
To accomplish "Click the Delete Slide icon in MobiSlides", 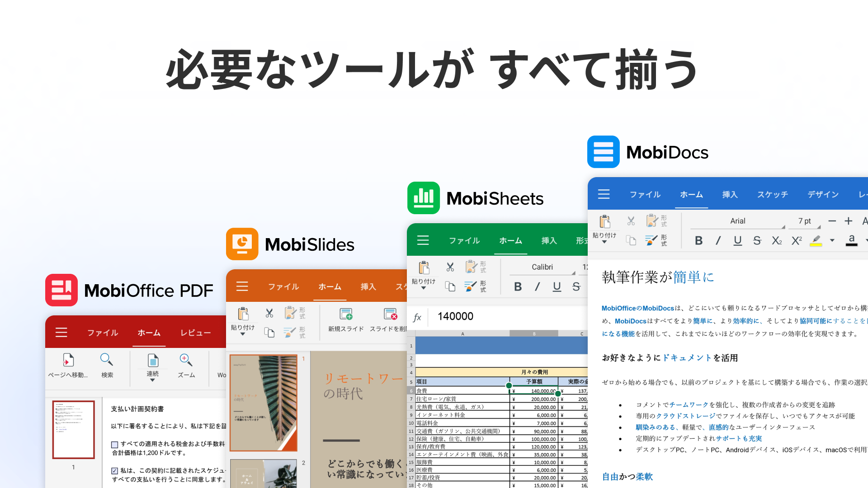I will (391, 314).
